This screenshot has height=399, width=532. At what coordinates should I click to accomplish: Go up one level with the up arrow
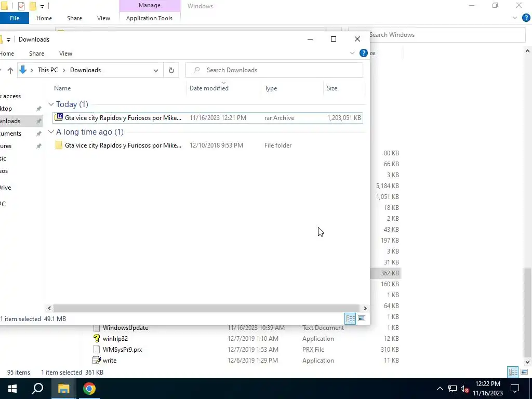(x=10, y=70)
